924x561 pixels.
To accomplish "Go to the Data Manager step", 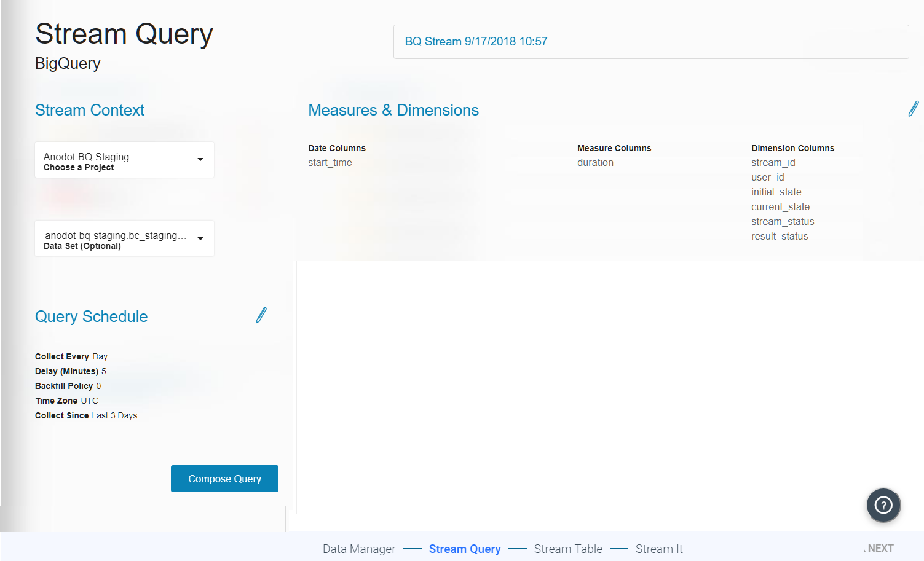I will point(359,549).
